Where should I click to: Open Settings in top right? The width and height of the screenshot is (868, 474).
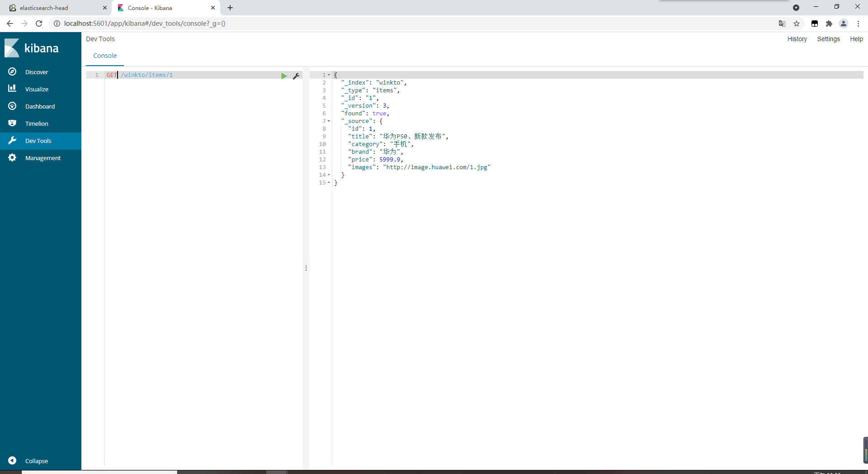click(828, 39)
